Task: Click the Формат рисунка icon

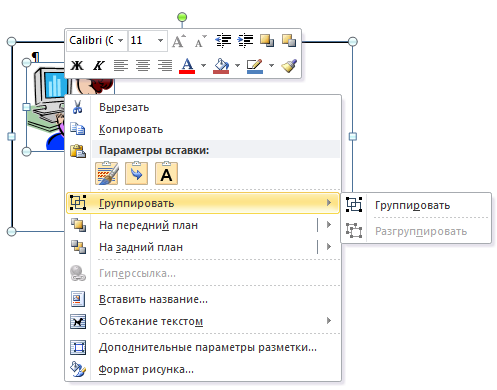Action: click(x=78, y=369)
